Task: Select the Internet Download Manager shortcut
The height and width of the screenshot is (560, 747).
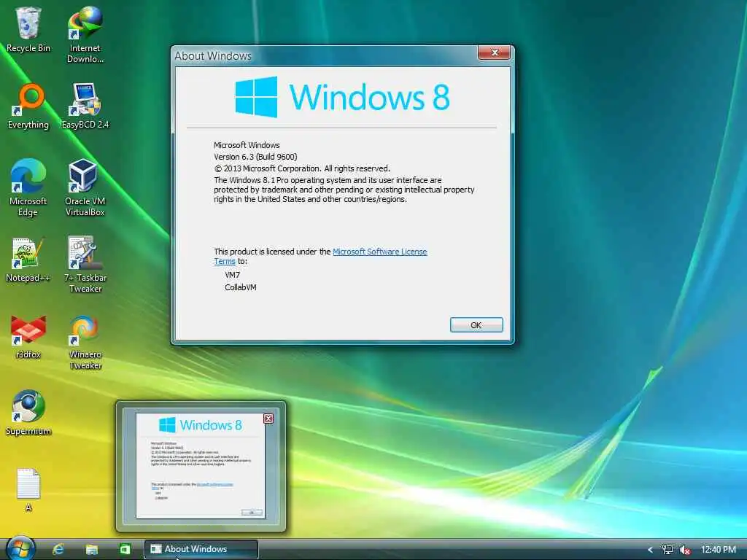Action: coord(85,34)
